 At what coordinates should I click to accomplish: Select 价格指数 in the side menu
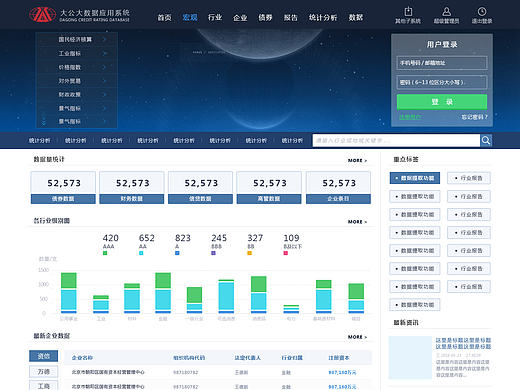click(70, 67)
